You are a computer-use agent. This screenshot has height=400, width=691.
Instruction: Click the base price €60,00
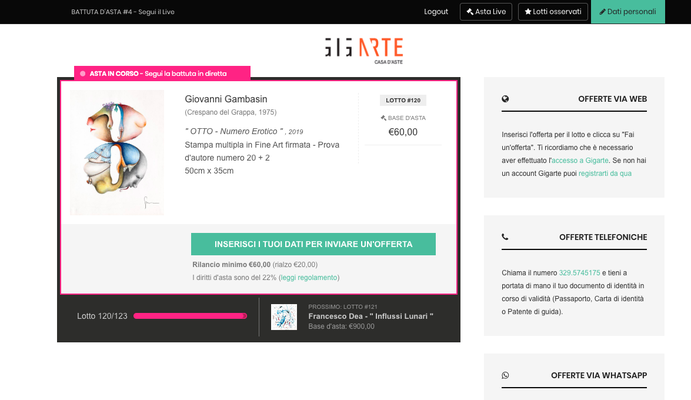(403, 132)
